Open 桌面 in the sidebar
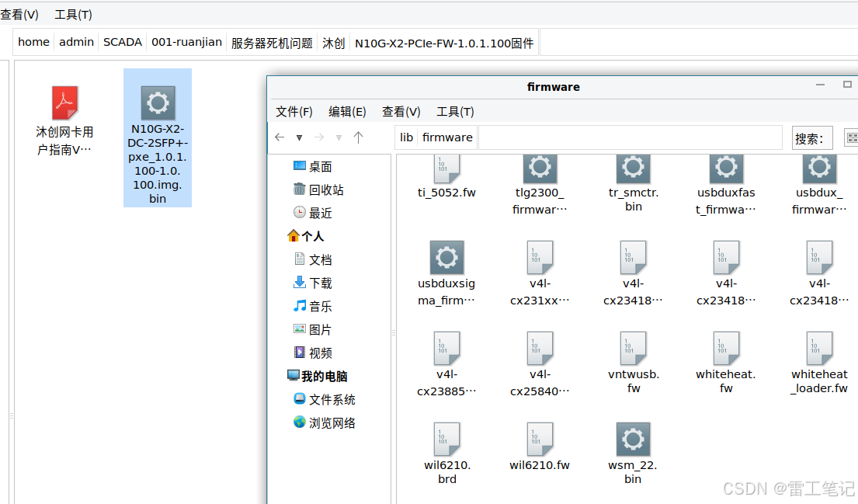 point(312,166)
